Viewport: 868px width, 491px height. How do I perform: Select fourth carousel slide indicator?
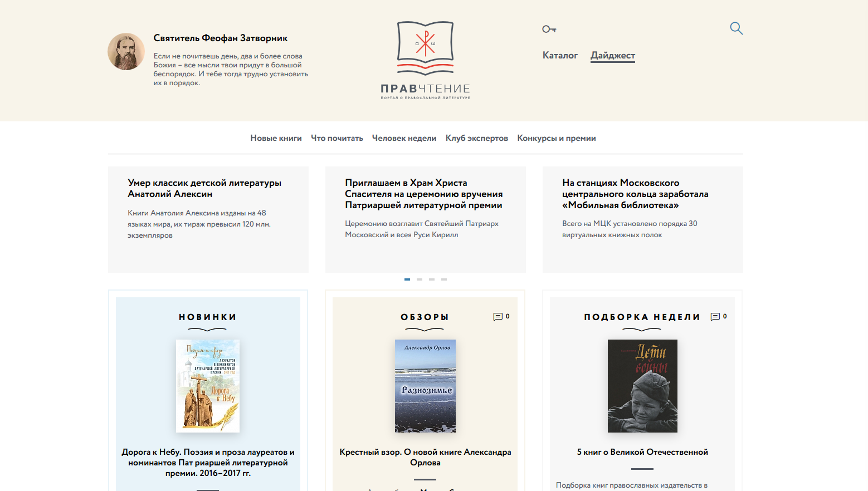pos(444,279)
